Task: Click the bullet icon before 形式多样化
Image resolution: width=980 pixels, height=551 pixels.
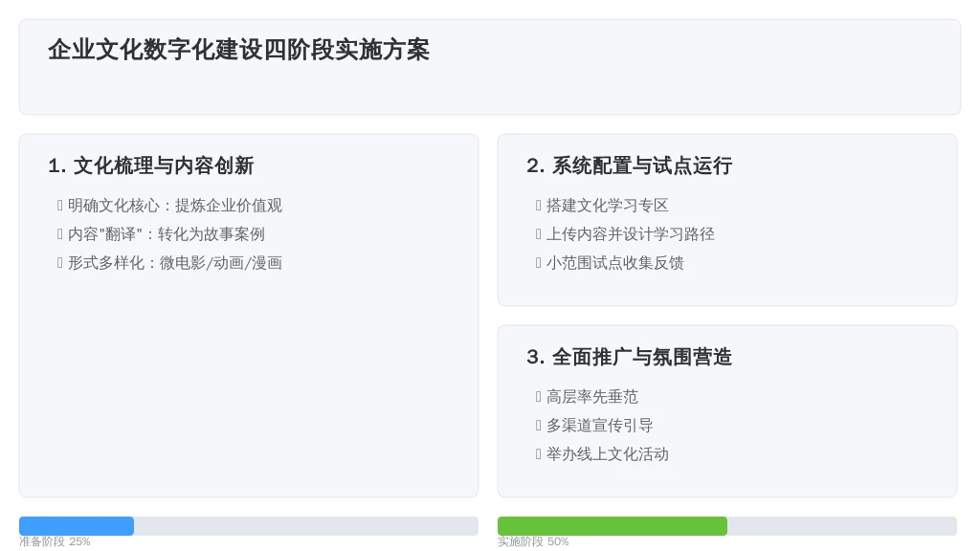Action: (60, 263)
